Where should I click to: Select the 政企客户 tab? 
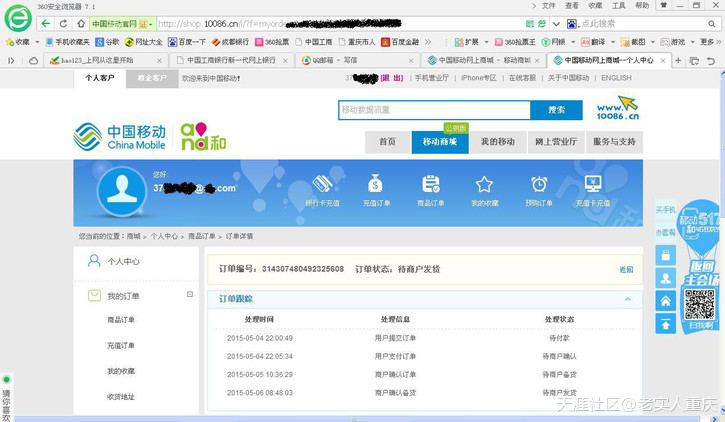[x=152, y=79]
